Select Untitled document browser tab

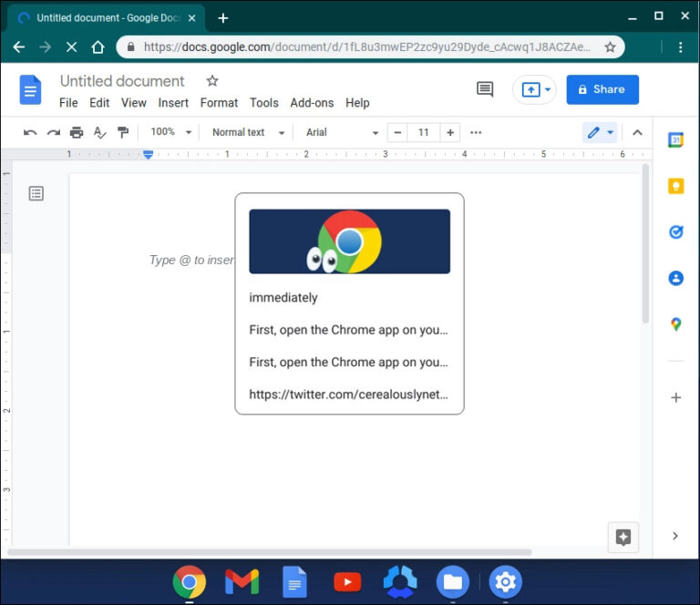coord(107,18)
